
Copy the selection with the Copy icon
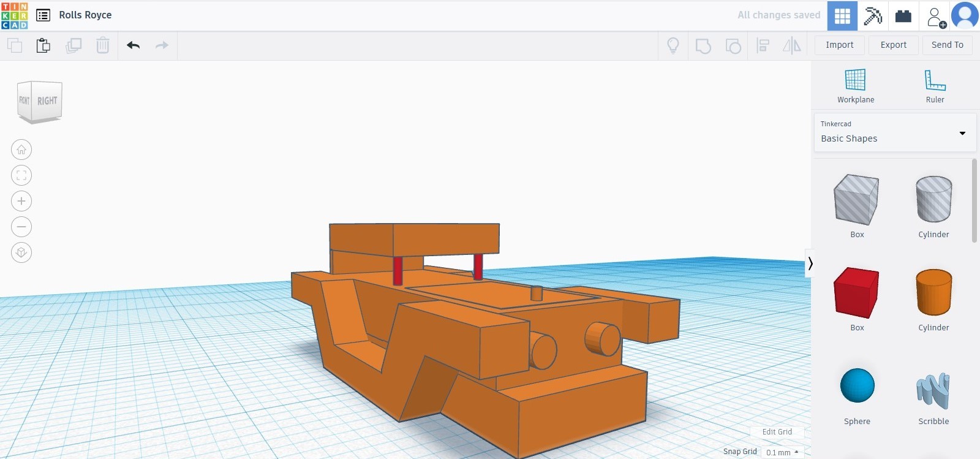(15, 45)
